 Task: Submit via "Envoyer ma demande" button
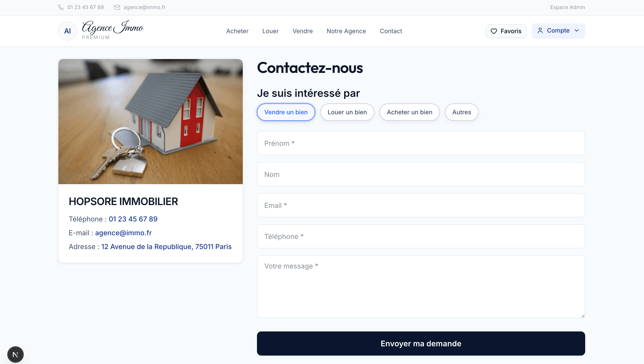421,344
